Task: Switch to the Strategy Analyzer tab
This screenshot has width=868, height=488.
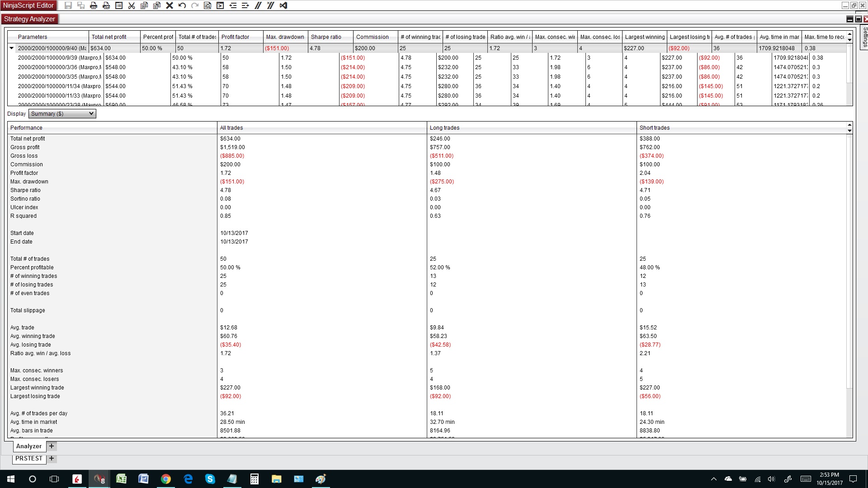Action: click(x=29, y=19)
